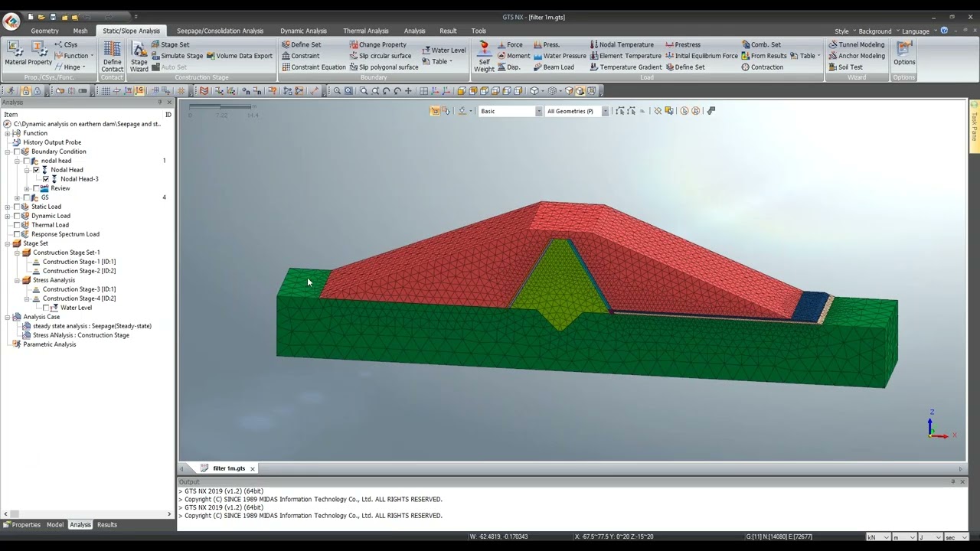Collapse the Analysis Case node
The height and width of the screenshot is (551, 980).
point(8,317)
